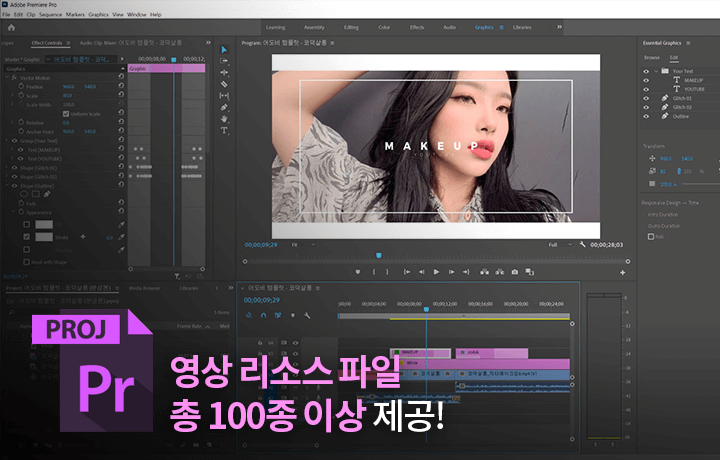Image resolution: width=720 pixels, height=460 pixels.
Task: Open the Window menu
Action: [x=137, y=15]
